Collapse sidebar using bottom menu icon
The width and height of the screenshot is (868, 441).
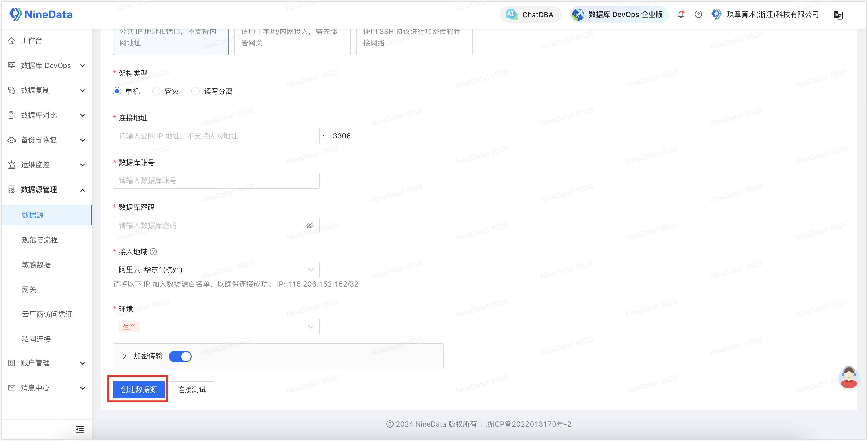pos(80,429)
